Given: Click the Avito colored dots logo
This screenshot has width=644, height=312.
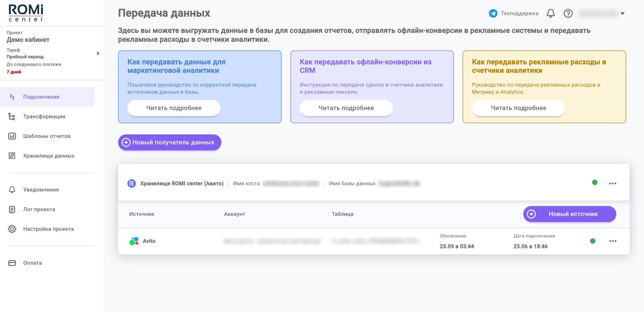Looking at the screenshot, I should click(134, 241).
